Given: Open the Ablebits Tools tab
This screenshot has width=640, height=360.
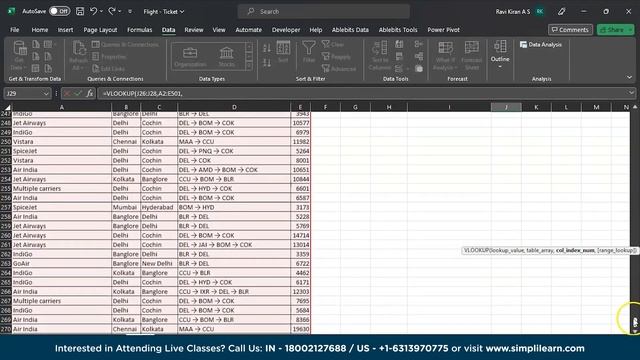Looking at the screenshot, I should coord(398,30).
